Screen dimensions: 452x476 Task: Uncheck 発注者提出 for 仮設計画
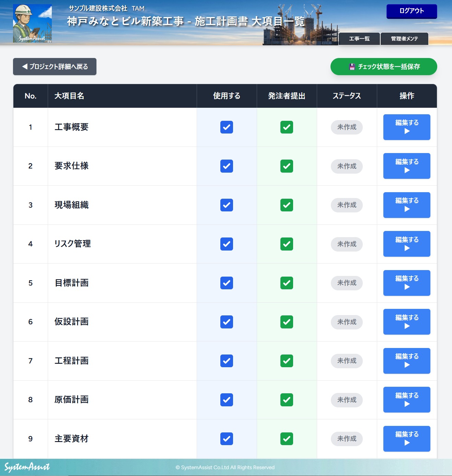pyautogui.click(x=287, y=322)
